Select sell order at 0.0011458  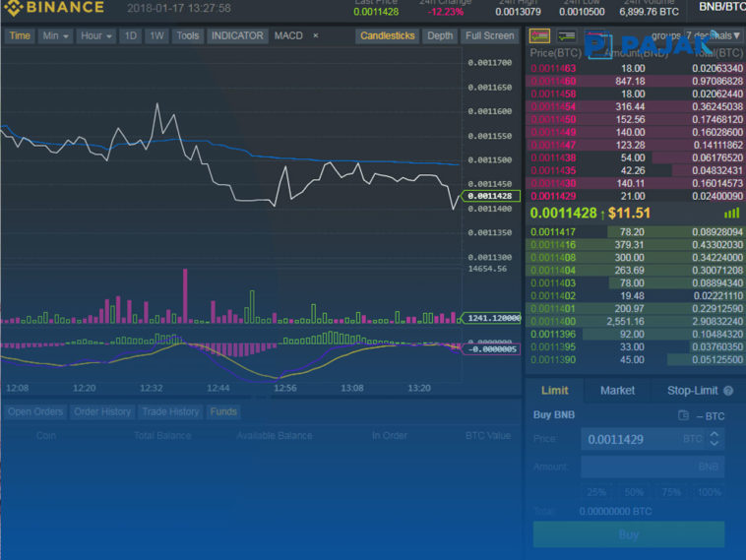636,94
